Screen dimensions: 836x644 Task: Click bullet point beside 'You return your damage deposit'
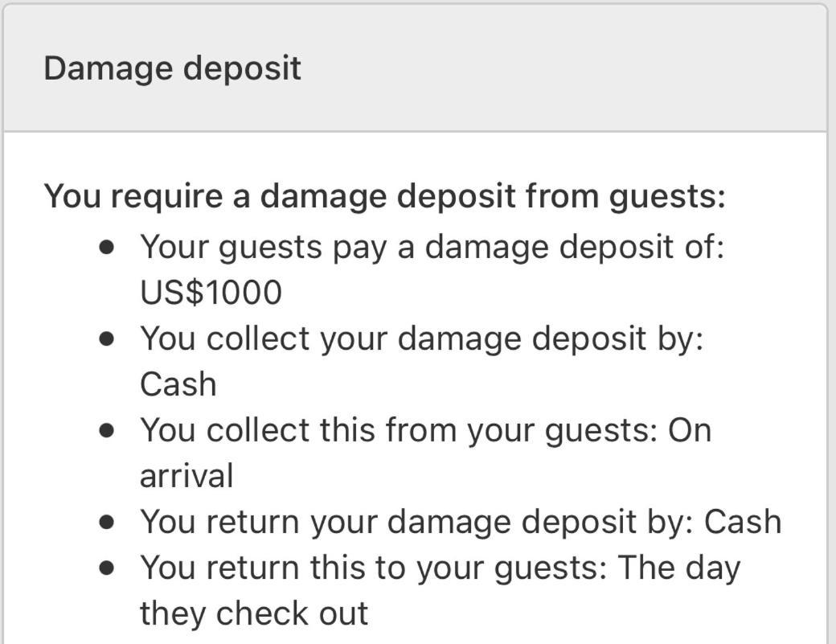[x=107, y=523]
